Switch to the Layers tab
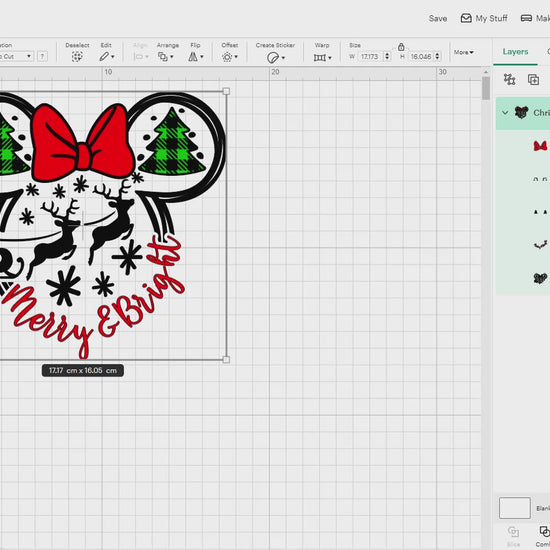This screenshot has height=550, width=550. tap(515, 52)
